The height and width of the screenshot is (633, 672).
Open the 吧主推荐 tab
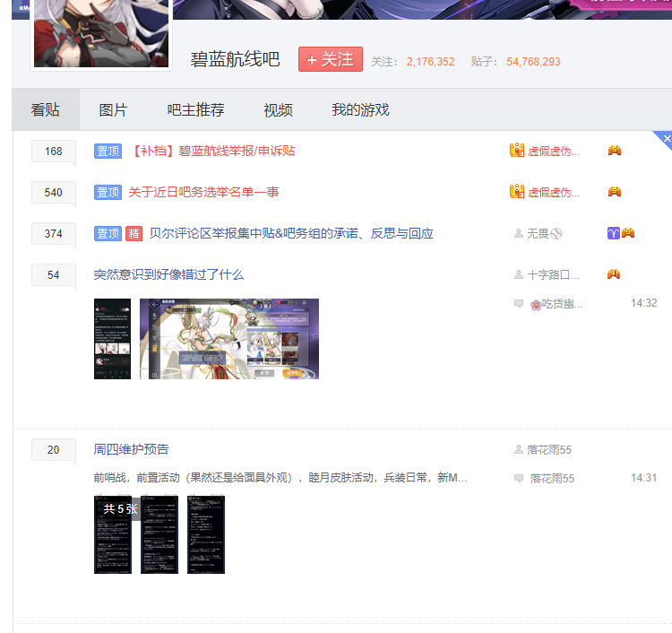coord(196,109)
